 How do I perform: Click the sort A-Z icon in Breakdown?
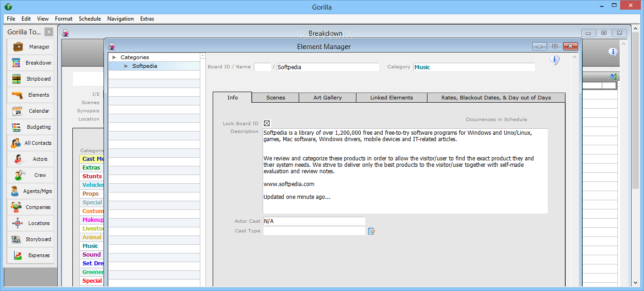click(614, 77)
